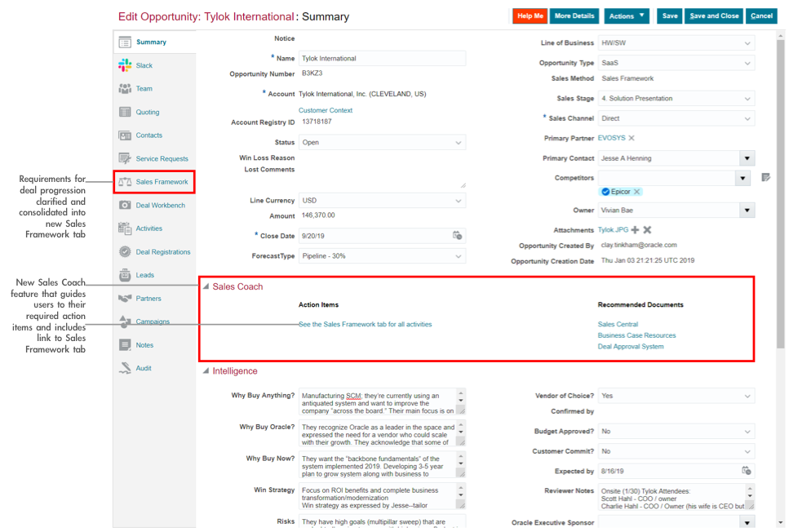
Task: Click the Cancel button
Action: tap(761, 16)
